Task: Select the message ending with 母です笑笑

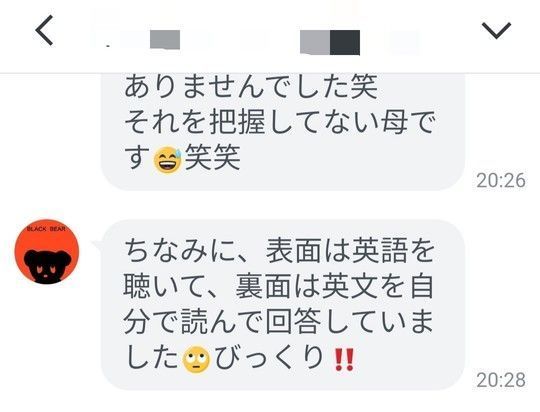Action: tap(282, 132)
